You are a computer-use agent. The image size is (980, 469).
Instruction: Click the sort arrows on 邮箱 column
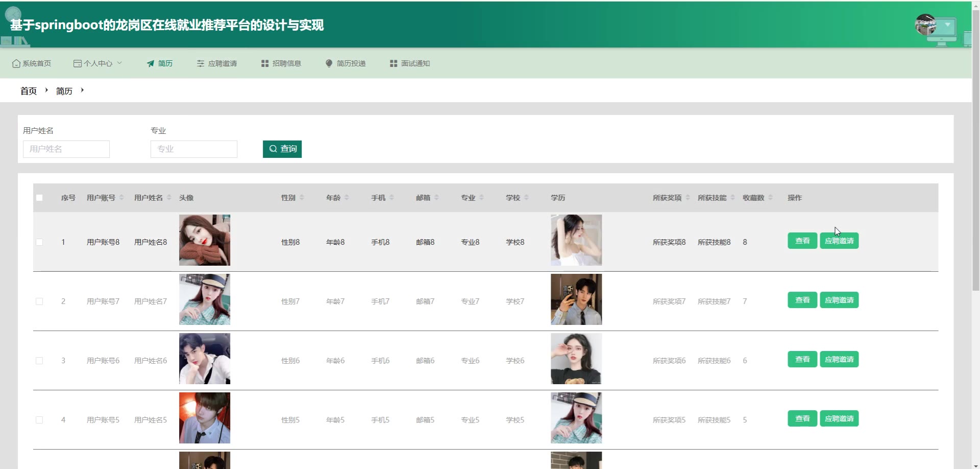(x=436, y=198)
